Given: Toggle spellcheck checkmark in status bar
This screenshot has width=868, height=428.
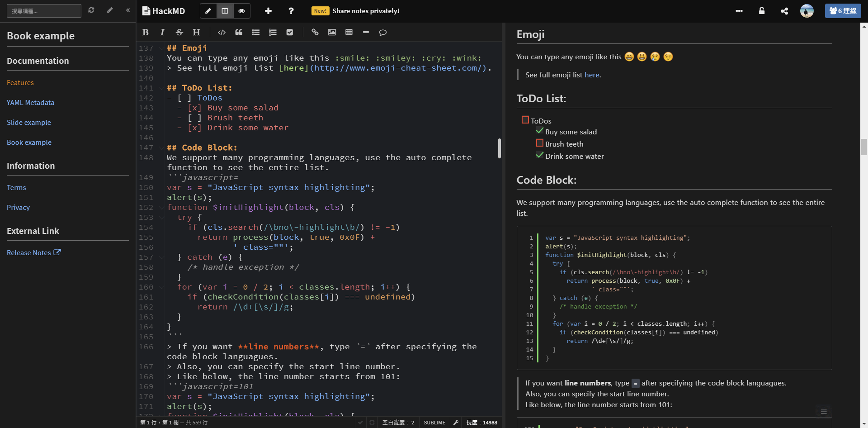Looking at the screenshot, I should pos(360,423).
